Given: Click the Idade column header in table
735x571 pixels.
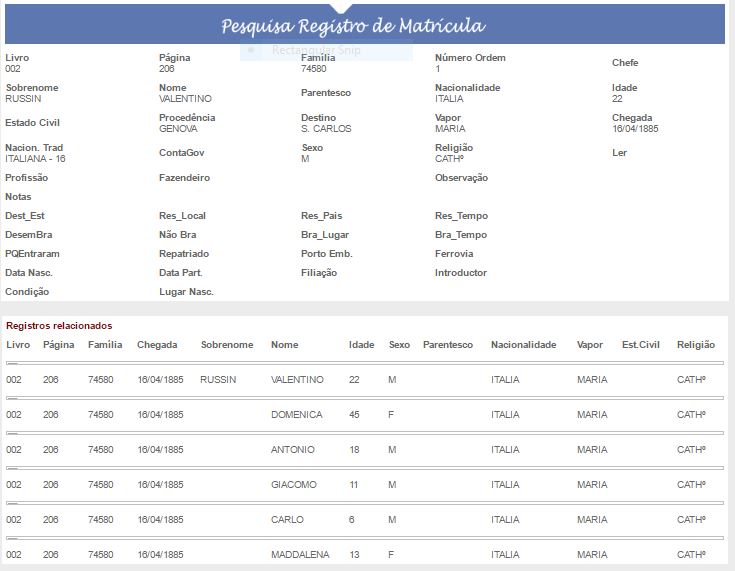Looking at the screenshot, I should point(361,345).
